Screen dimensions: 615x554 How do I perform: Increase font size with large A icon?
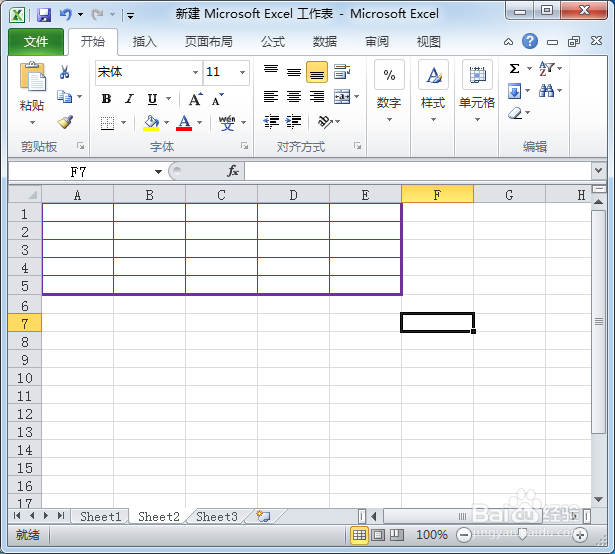[195, 99]
